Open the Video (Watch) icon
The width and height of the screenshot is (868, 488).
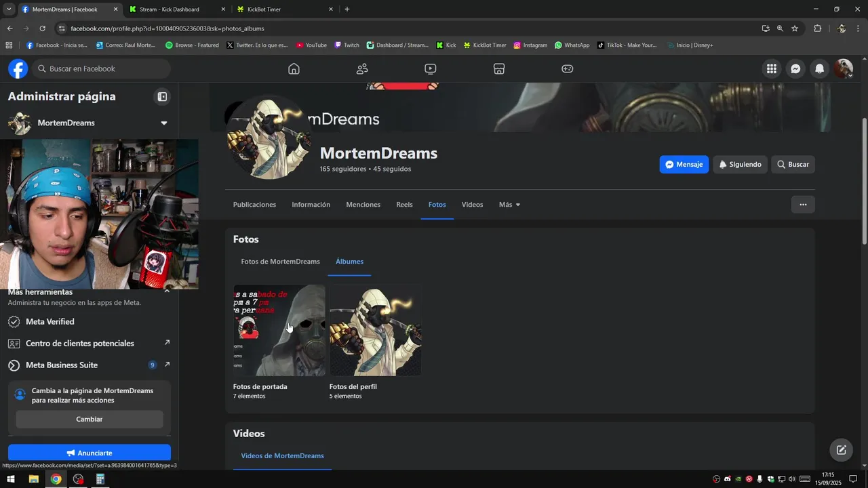431,68
